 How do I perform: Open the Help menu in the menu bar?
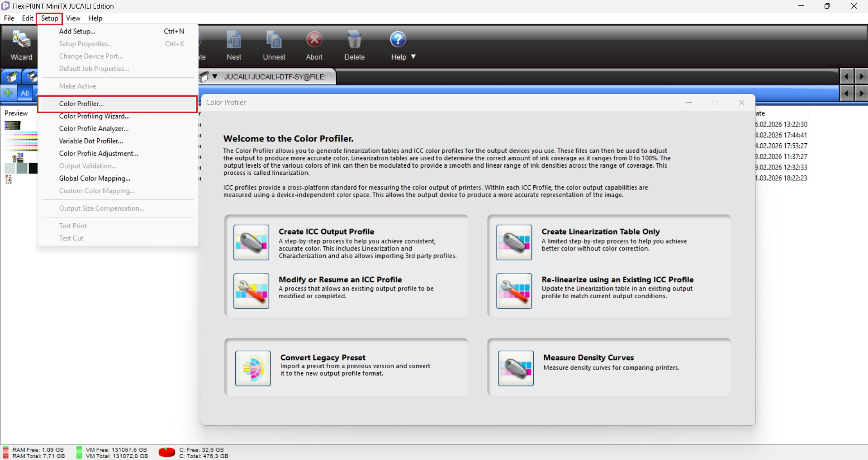click(95, 18)
